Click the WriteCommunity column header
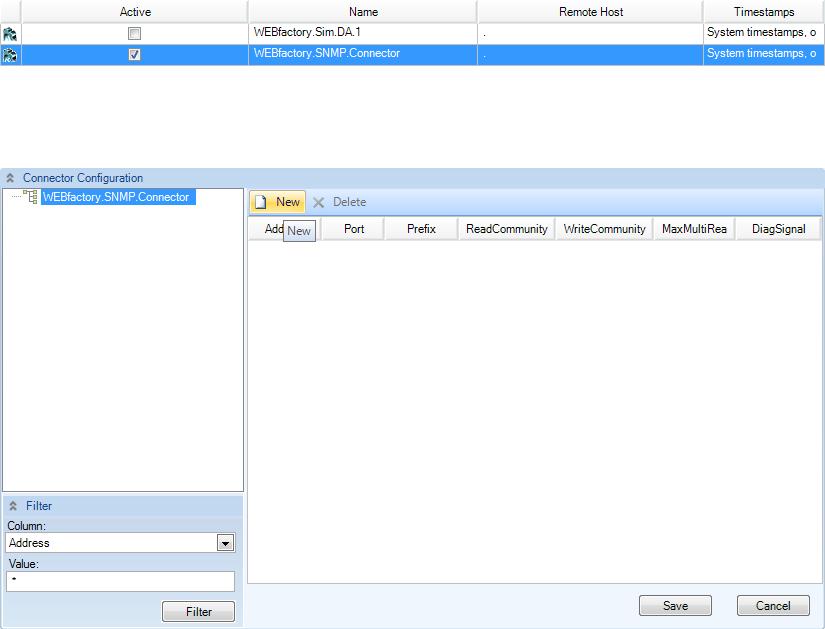825x629 pixels. [604, 229]
